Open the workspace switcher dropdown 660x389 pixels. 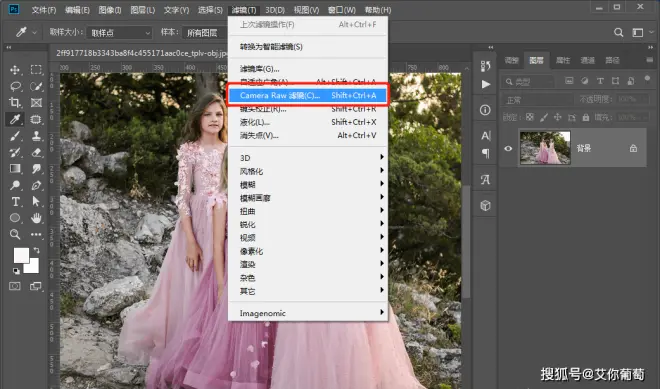tap(641, 32)
